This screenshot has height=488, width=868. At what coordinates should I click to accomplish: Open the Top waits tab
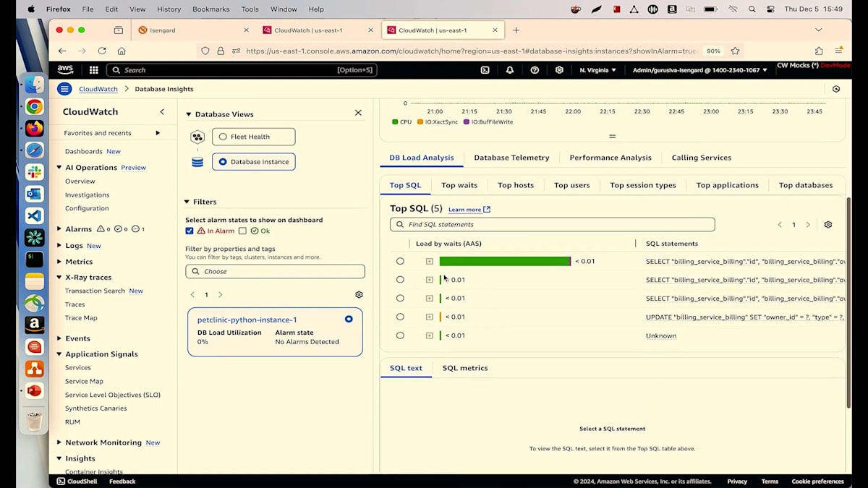point(459,185)
